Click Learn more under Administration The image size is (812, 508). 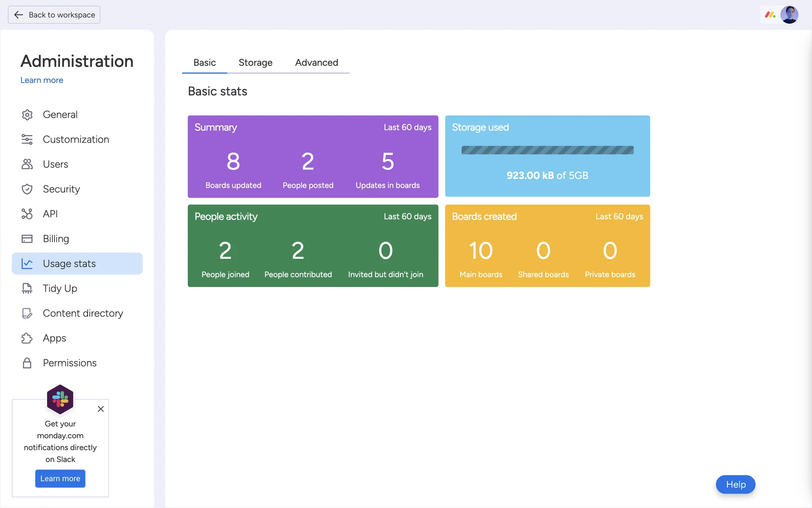coord(42,80)
